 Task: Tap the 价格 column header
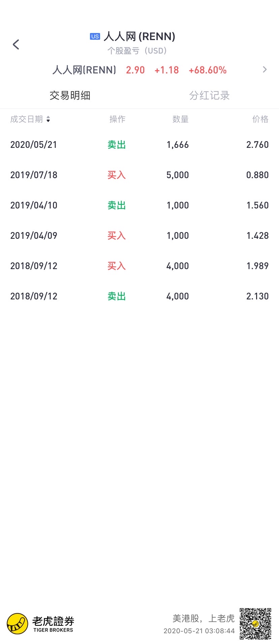click(x=260, y=119)
